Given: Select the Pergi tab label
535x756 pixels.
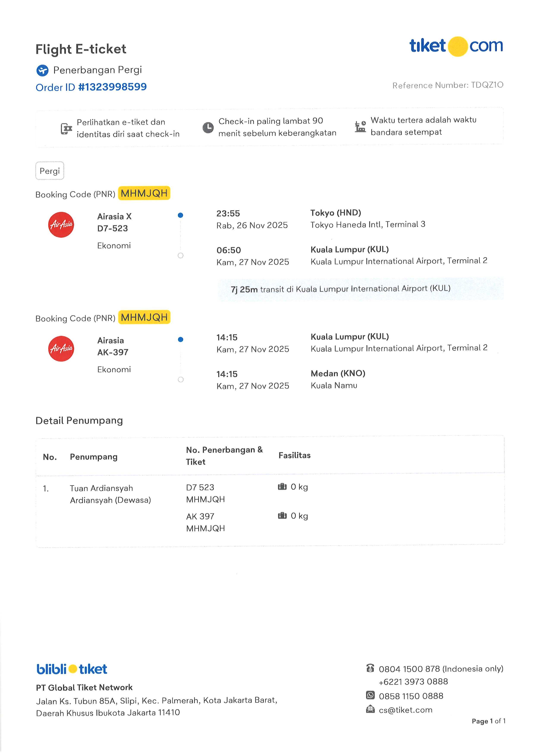Looking at the screenshot, I should pos(50,171).
